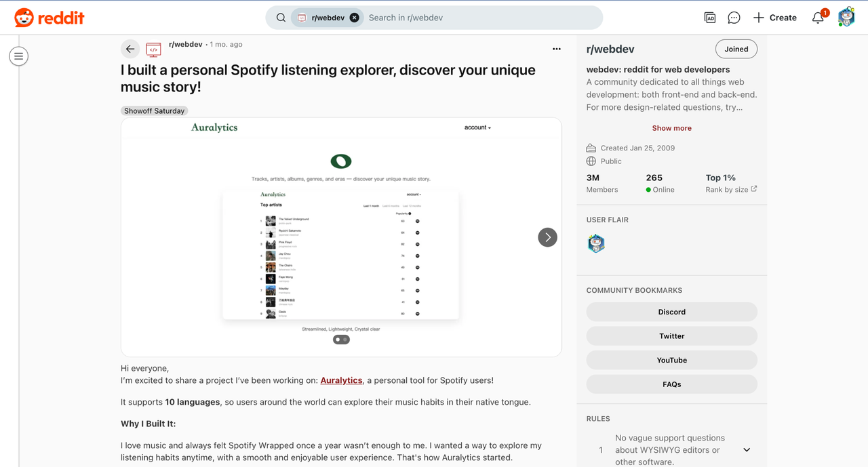Click the USER FLAIR heading
Viewport: 868px width, 467px height.
[x=608, y=220]
